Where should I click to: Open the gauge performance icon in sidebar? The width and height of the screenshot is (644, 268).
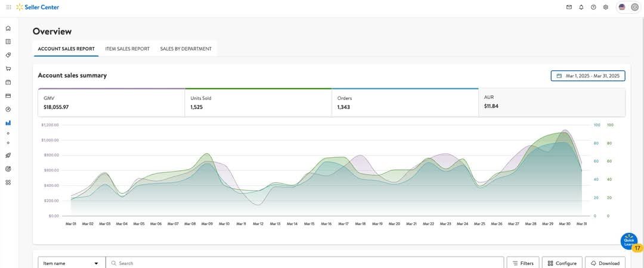pyautogui.click(x=8, y=109)
